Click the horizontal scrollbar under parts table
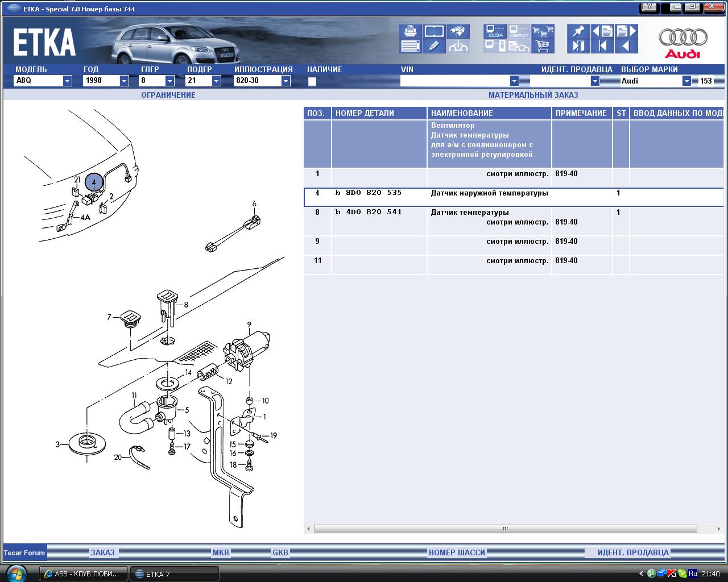This screenshot has width=728, height=582. pos(505,529)
